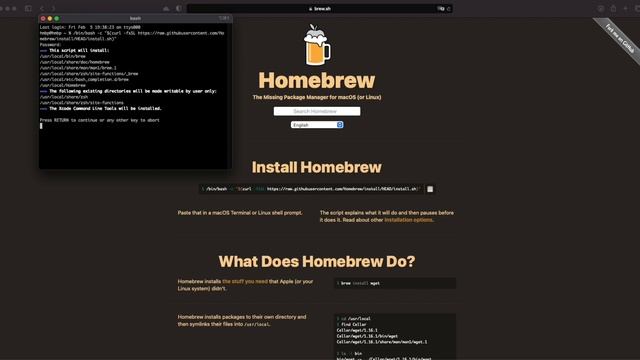This screenshot has width=640, height=360.
Task: Open the installation options link
Action: coord(408,220)
